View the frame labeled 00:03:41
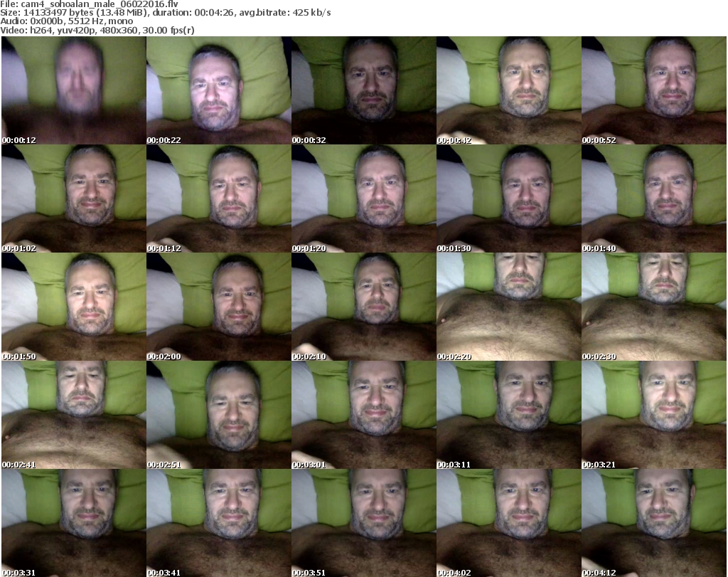 pos(219,523)
